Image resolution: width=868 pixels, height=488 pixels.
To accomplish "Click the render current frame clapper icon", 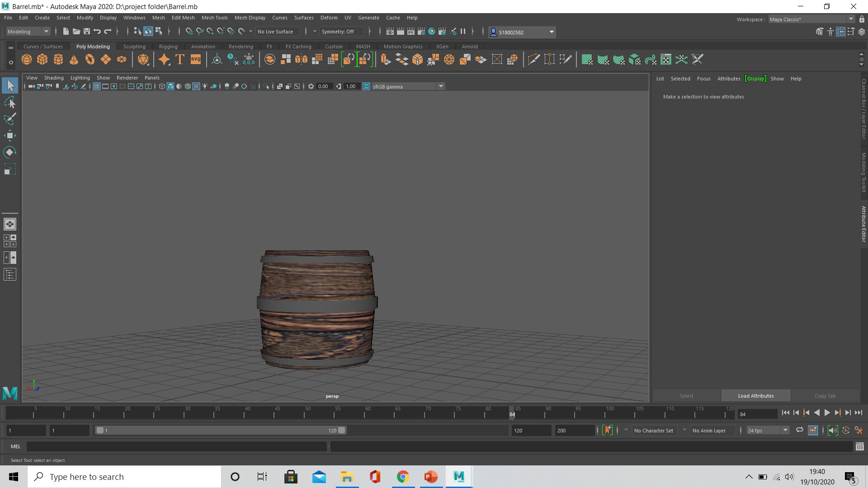I will click(400, 31).
